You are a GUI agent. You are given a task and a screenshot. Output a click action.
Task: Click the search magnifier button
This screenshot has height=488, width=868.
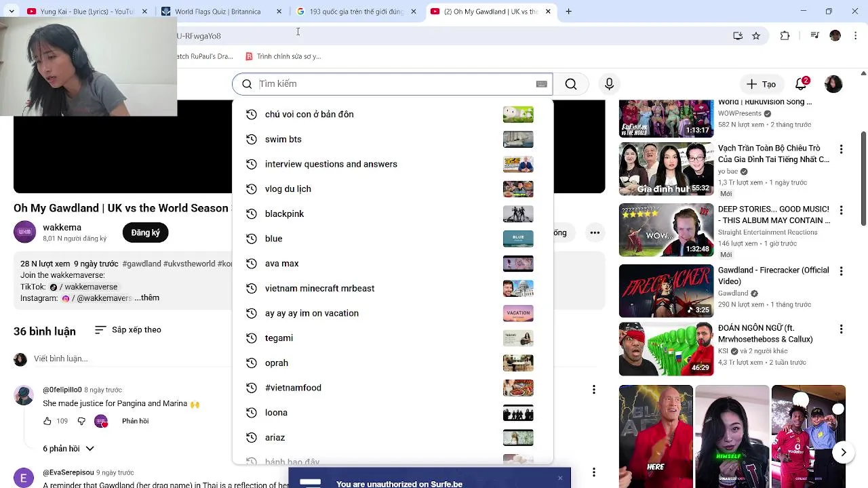571,84
